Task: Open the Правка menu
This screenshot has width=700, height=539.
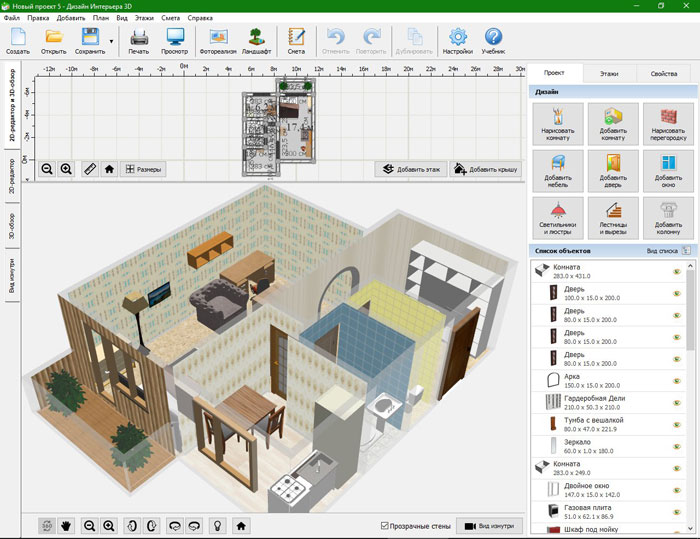Action: 38,18
